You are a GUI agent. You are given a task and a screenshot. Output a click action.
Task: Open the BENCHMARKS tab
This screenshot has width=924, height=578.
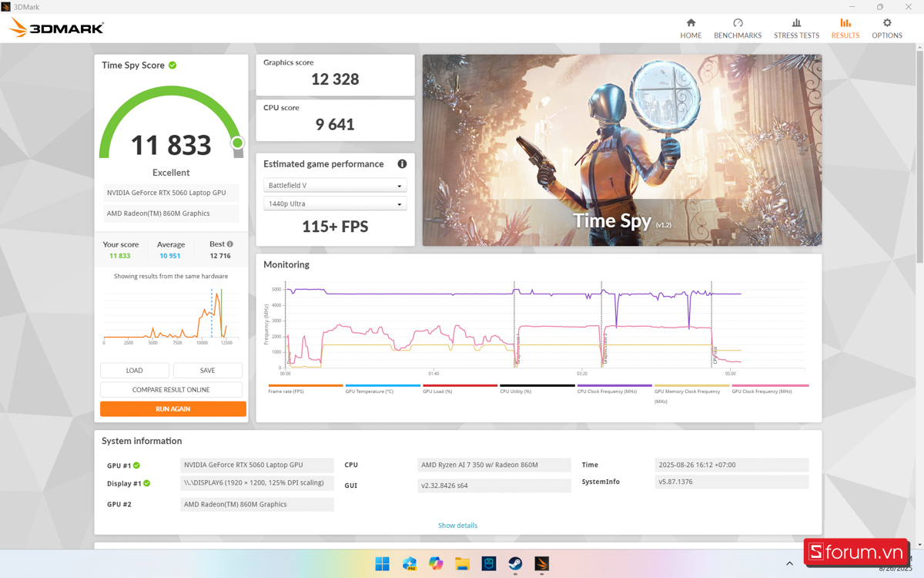738,29
